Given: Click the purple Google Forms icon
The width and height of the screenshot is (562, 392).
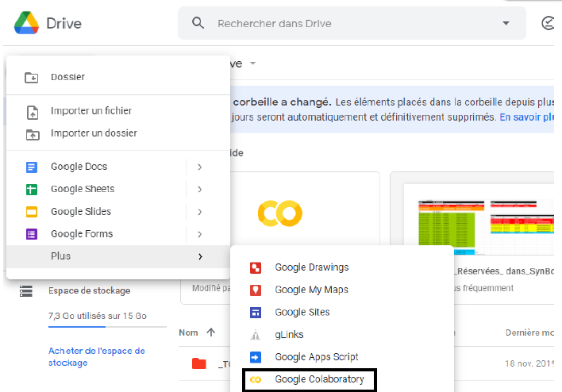Looking at the screenshot, I should pyautogui.click(x=32, y=234).
